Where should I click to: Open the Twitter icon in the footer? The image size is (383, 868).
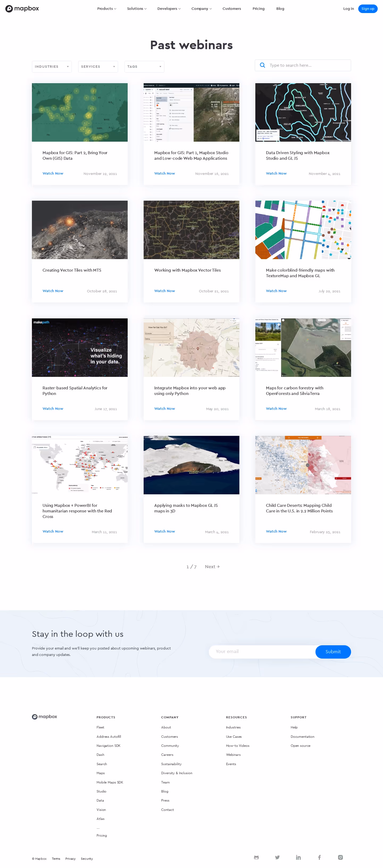pyautogui.click(x=277, y=857)
